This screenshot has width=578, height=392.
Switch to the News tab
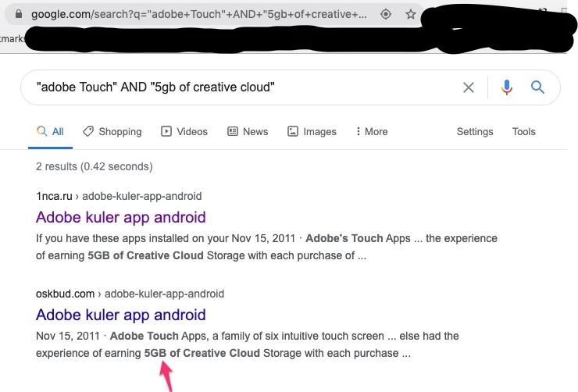tap(248, 131)
